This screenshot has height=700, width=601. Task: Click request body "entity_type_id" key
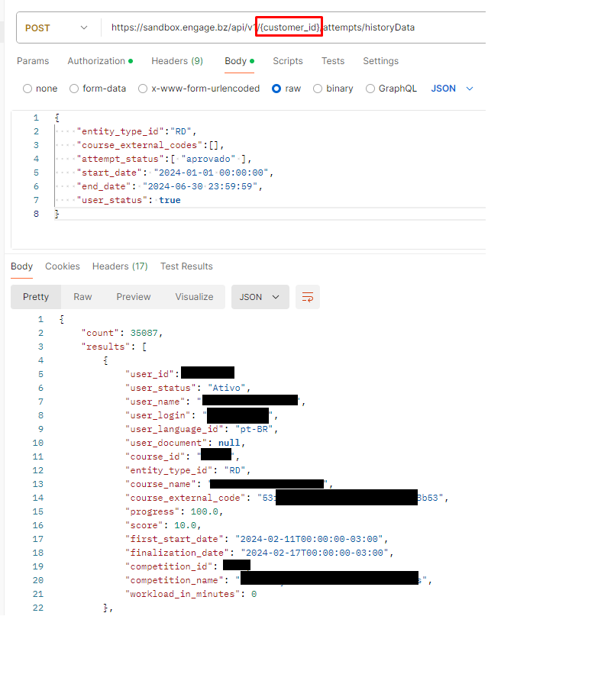point(120,132)
